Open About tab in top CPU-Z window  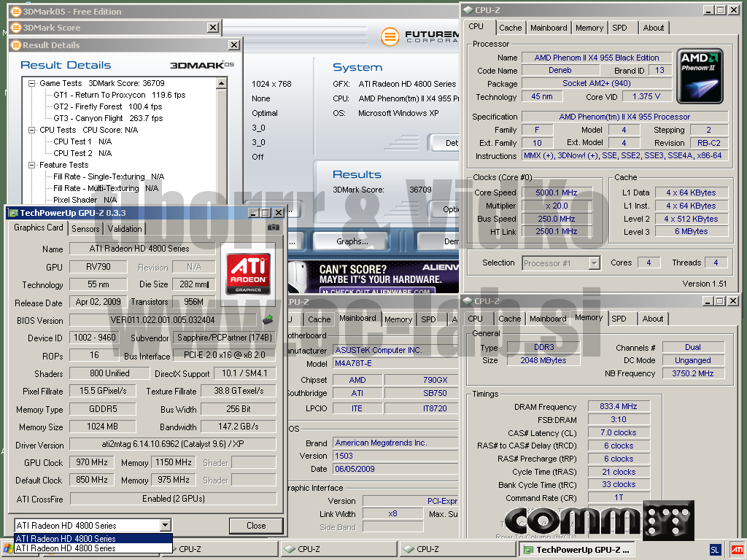click(x=654, y=28)
